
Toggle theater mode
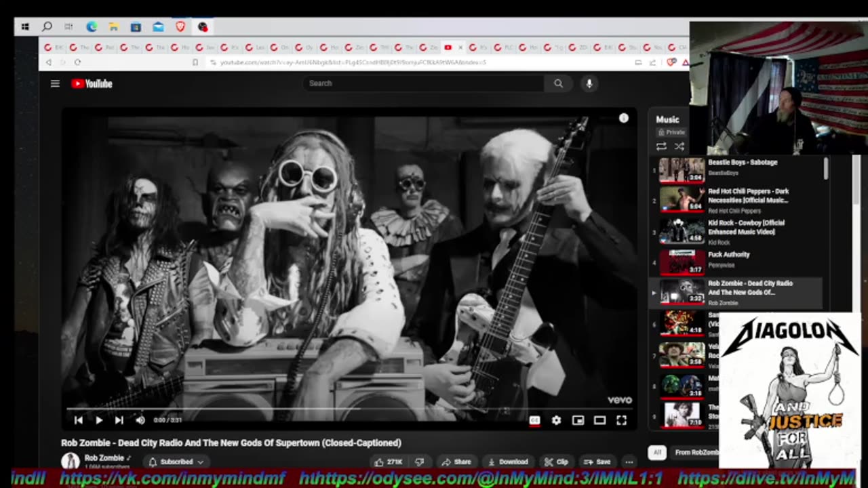pos(599,420)
